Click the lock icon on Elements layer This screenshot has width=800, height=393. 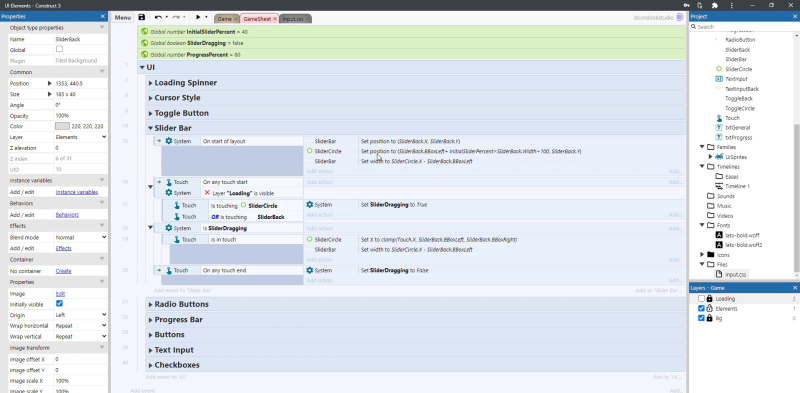pos(709,308)
